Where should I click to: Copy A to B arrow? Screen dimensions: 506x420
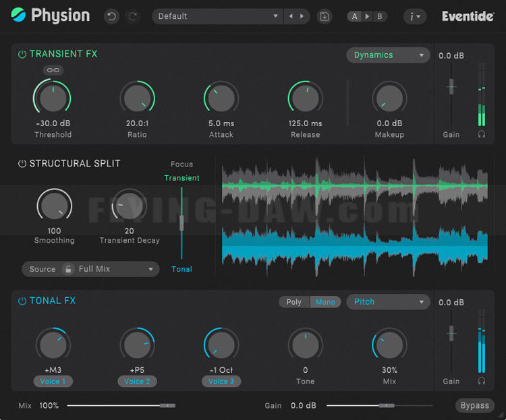tap(367, 16)
